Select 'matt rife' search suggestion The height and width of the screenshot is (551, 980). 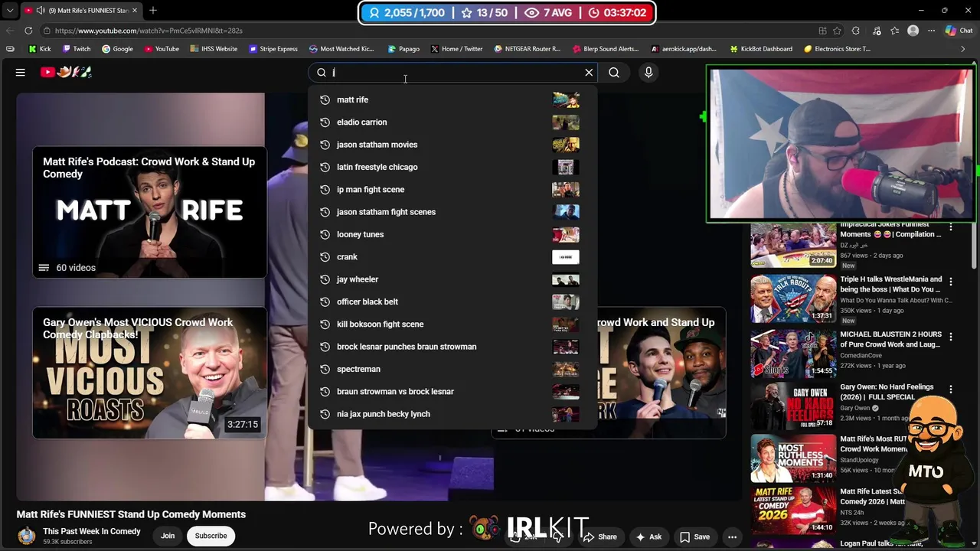point(452,99)
